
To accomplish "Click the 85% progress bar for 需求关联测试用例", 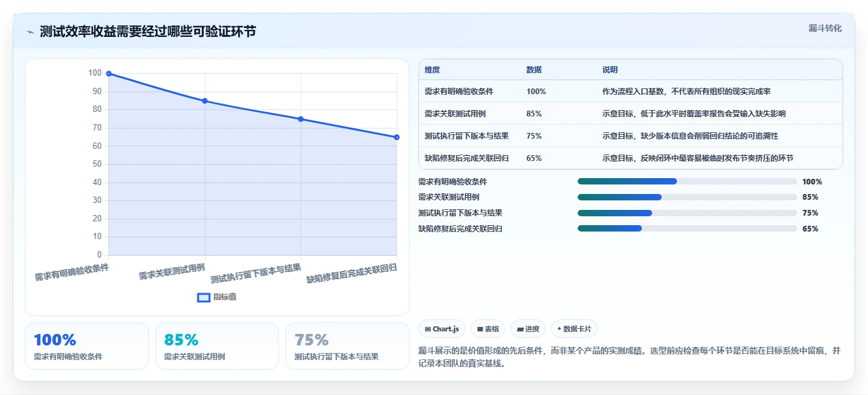I will tap(687, 197).
